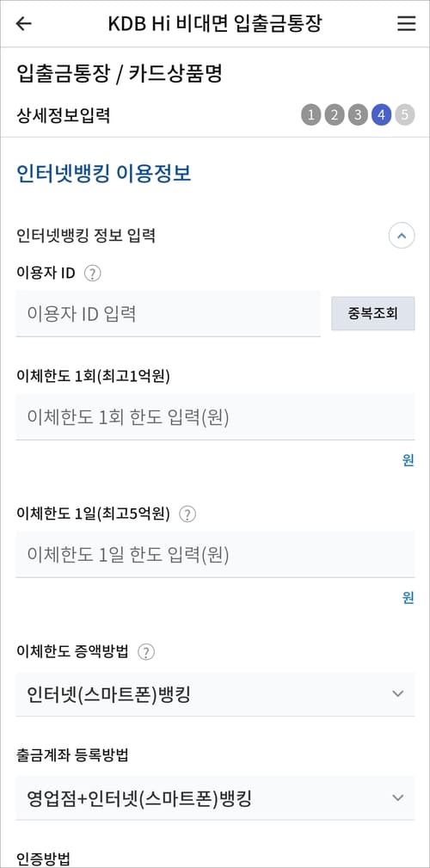Collapse the 인터넷뱅킹 정보 입력 section

click(402, 237)
